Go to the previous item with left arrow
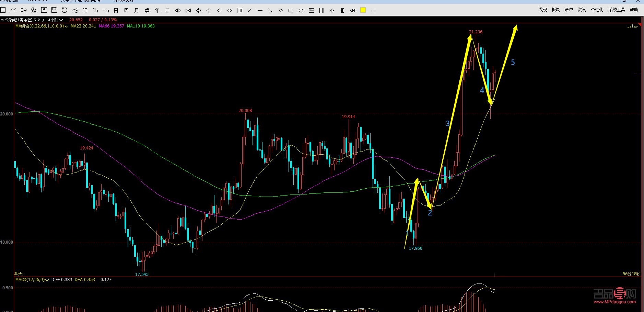 [x=198, y=10]
